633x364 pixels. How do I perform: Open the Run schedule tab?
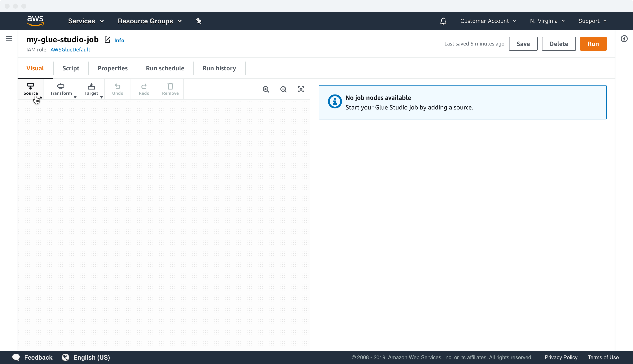pos(165,68)
